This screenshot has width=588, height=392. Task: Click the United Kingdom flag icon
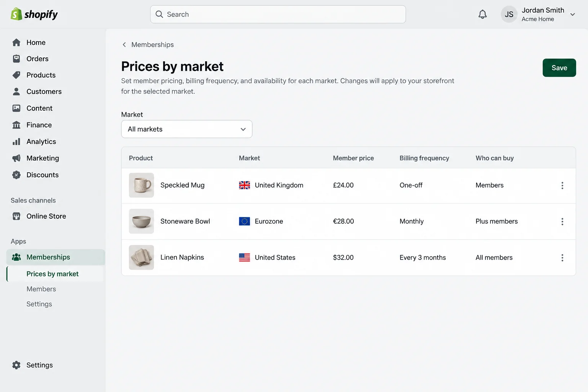245,185
